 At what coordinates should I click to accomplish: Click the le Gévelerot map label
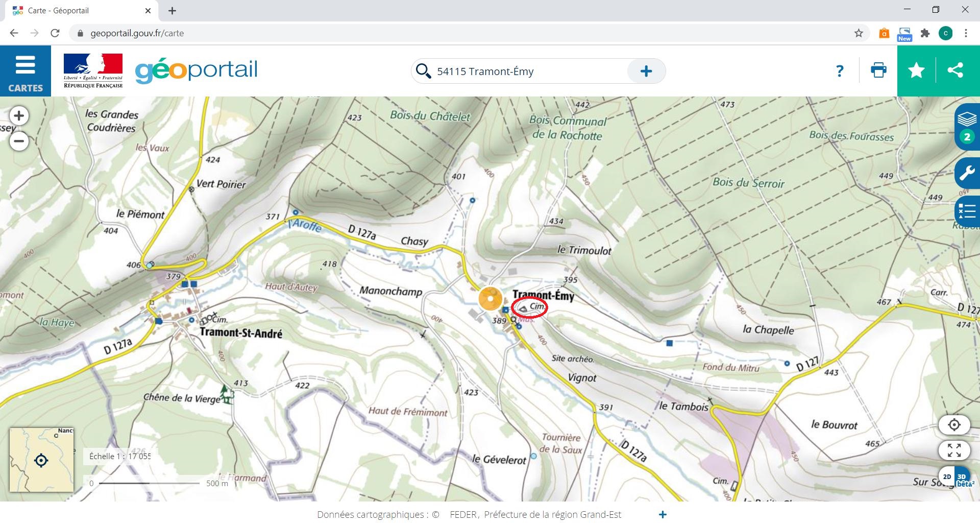pos(499,460)
